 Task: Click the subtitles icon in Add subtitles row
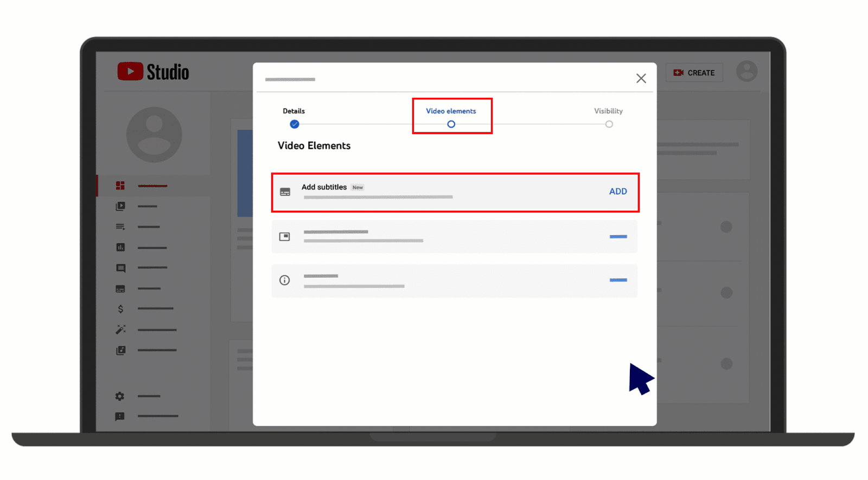(285, 192)
